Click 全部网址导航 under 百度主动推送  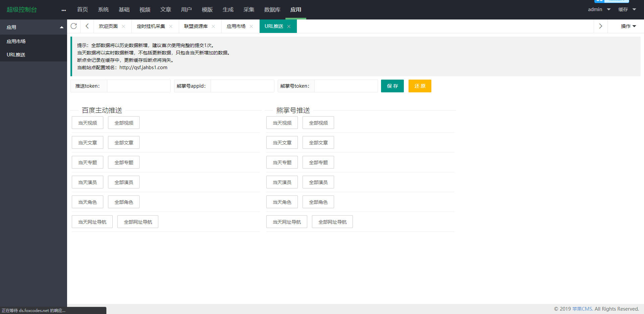[x=138, y=222]
